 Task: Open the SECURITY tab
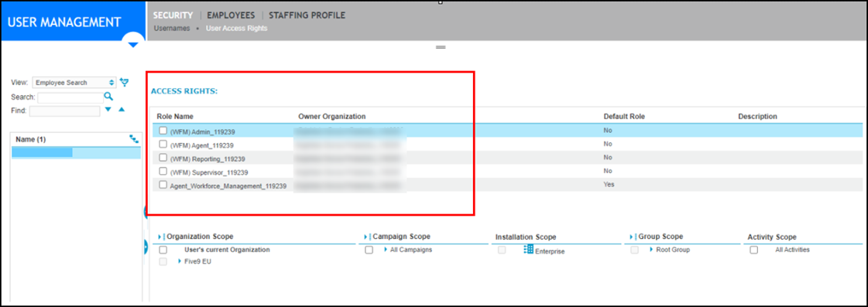(173, 15)
